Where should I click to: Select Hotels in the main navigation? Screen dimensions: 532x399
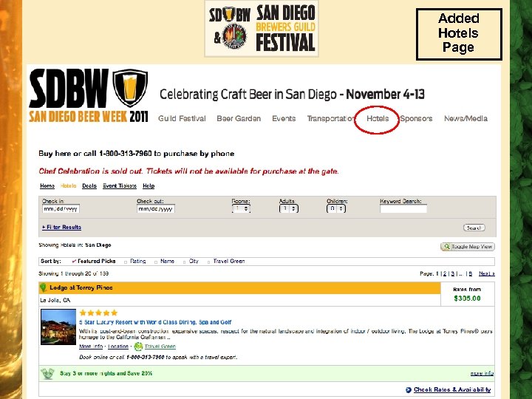click(378, 118)
